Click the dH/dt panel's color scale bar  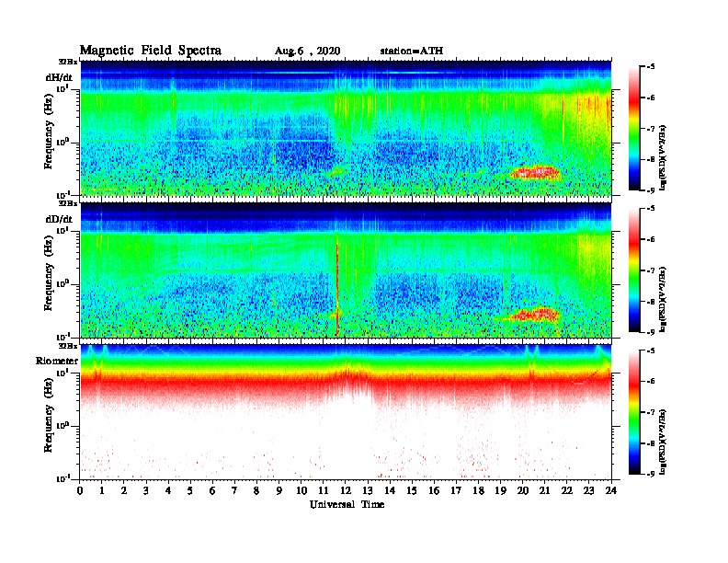pos(634,128)
